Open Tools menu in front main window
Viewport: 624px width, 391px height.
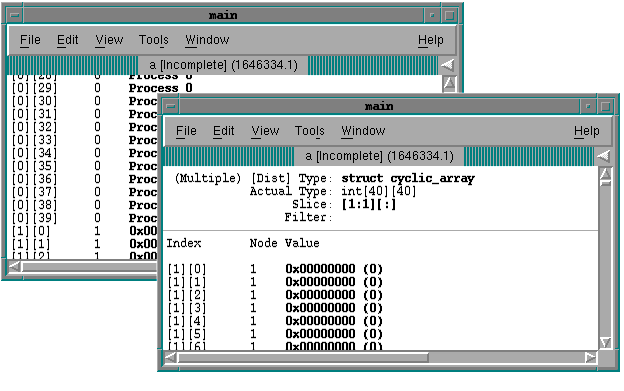(310, 131)
